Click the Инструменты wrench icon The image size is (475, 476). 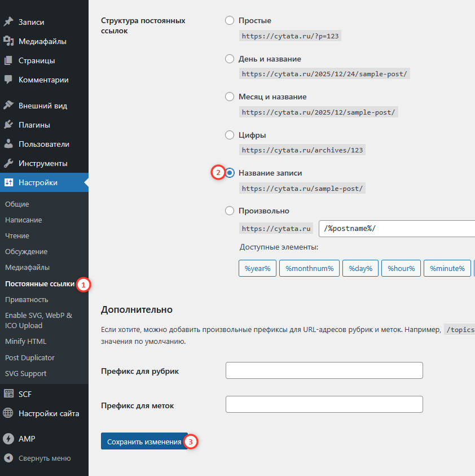pos(8,163)
